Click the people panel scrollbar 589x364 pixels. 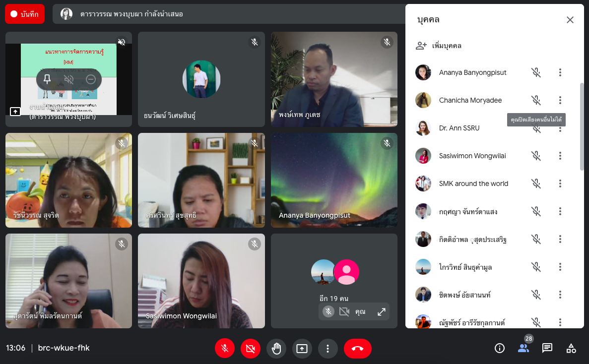pos(582,126)
